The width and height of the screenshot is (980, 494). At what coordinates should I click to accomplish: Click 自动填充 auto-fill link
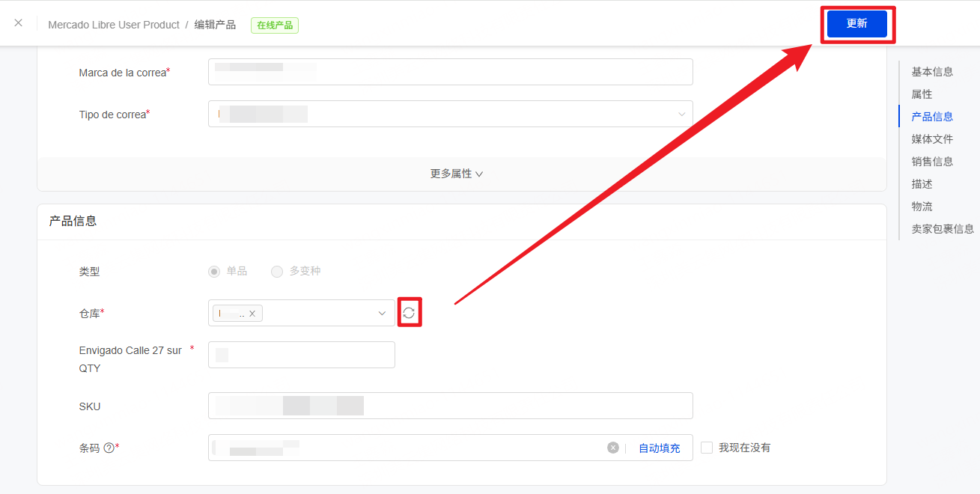click(x=659, y=448)
